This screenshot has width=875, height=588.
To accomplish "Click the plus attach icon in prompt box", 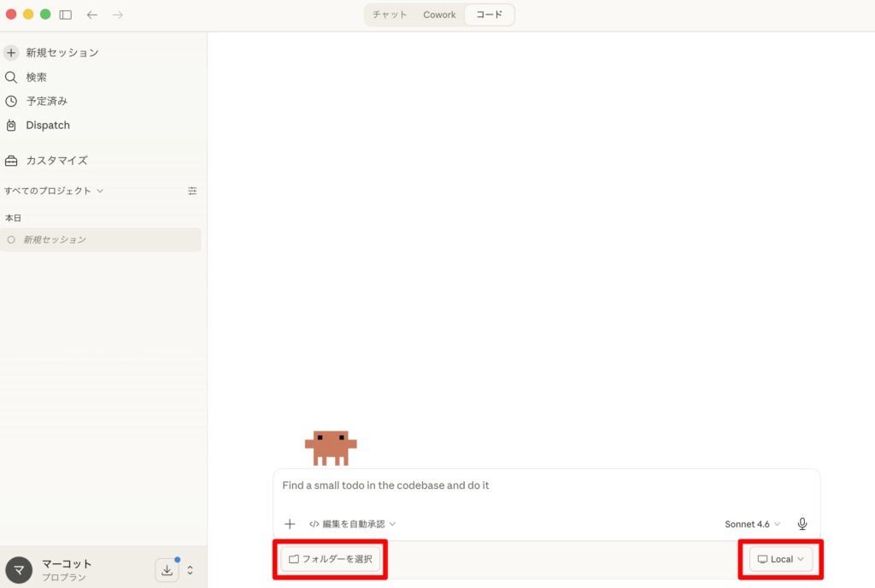I will pos(290,524).
